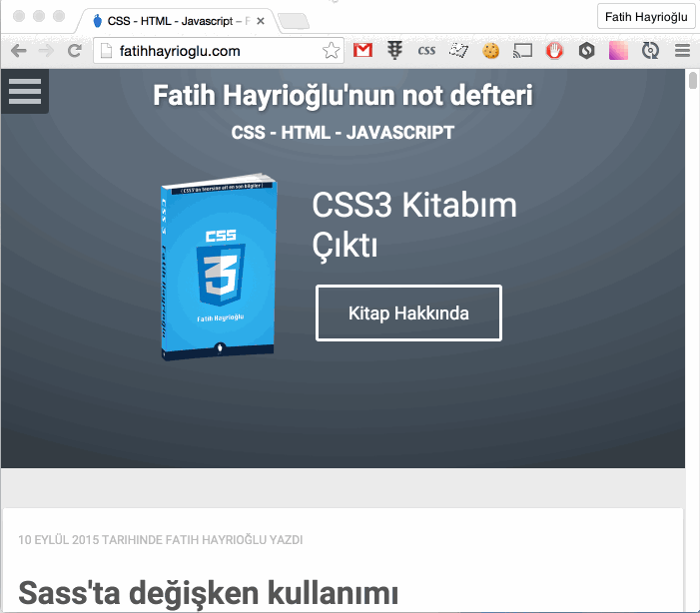700x613 pixels.
Task: Click the cookie extension icon
Action: [x=490, y=50]
